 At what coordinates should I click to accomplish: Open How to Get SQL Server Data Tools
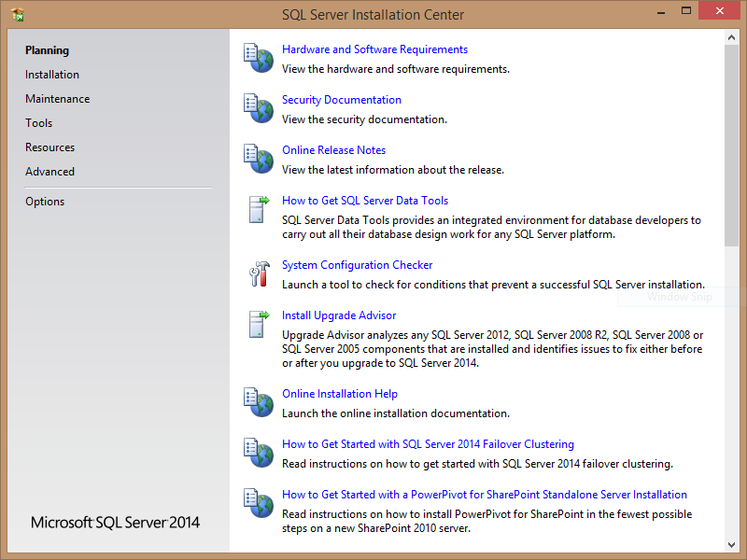365,201
